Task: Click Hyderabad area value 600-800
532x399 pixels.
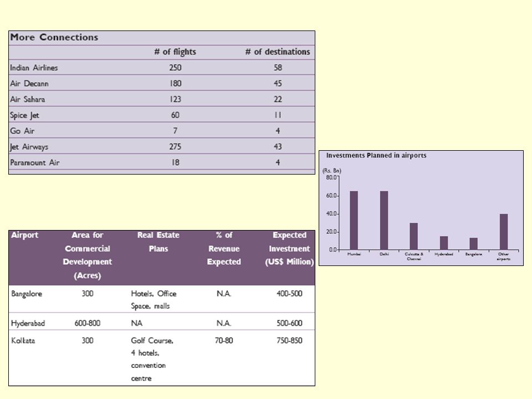Action: (x=88, y=323)
